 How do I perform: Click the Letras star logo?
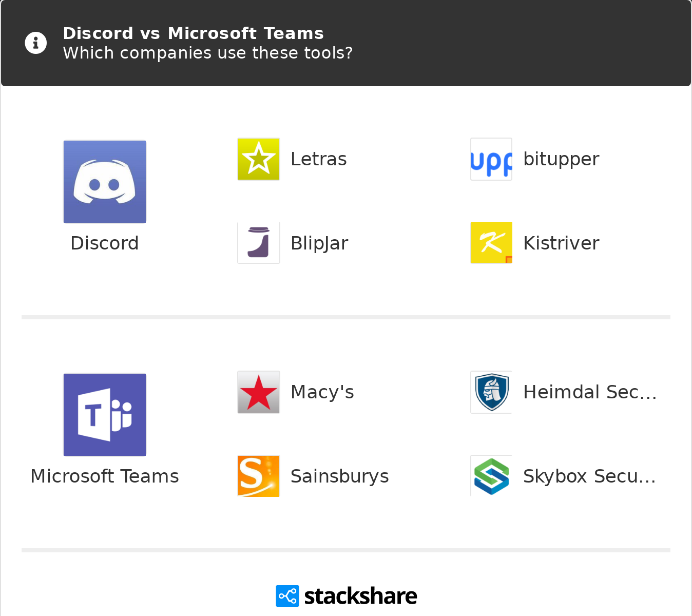(259, 159)
